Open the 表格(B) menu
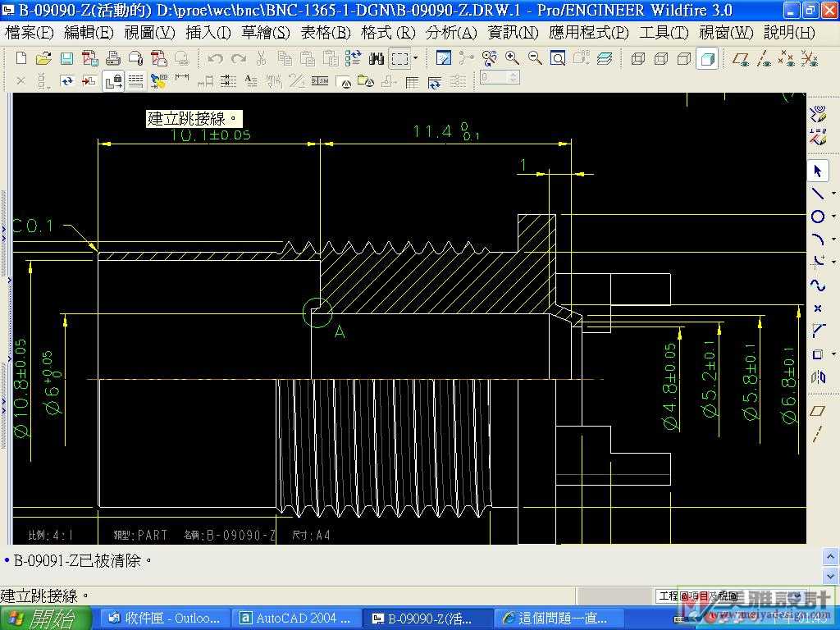Screen dimensions: 840x630 [325, 33]
